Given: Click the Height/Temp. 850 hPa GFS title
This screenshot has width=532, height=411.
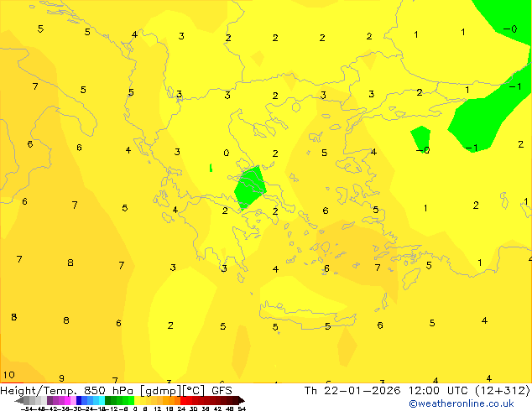Looking at the screenshot, I should pyautogui.click(x=116, y=391).
